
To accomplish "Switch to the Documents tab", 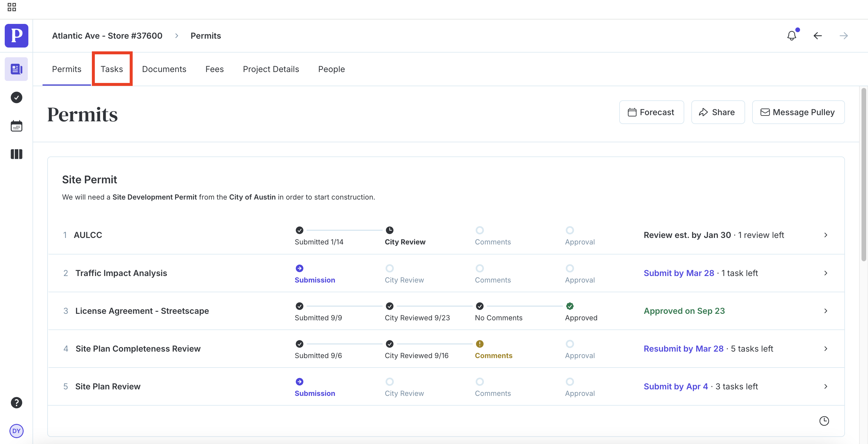I will click(x=164, y=69).
